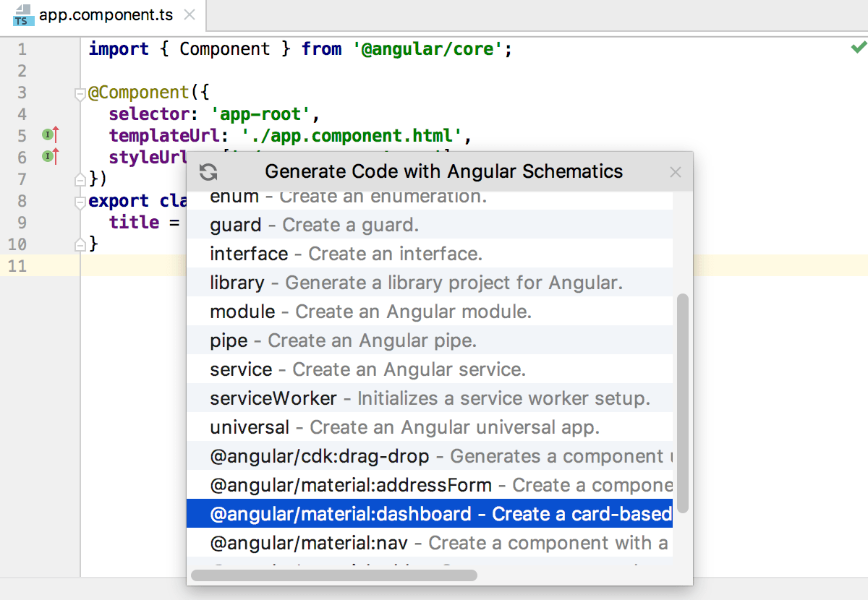The width and height of the screenshot is (868, 600).
Task: Select the app.component.ts editor tab
Action: point(105,15)
